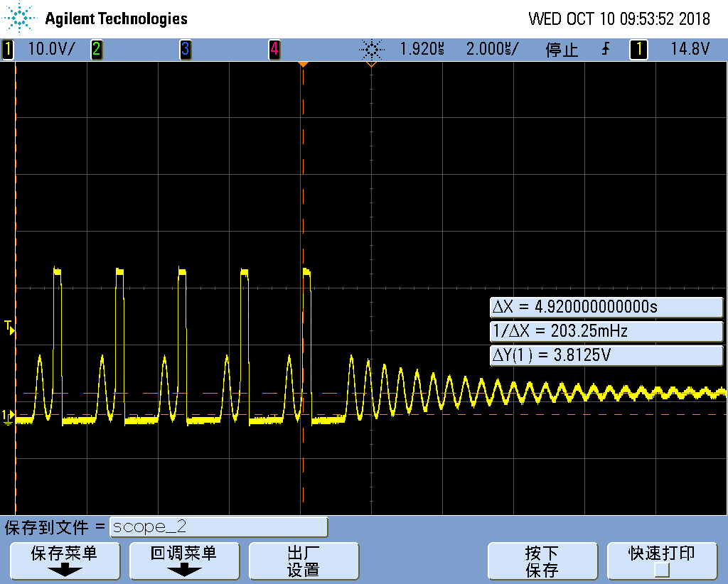728x584 pixels.
Task: Click the trigger source channel 1 badge
Action: [x=638, y=49]
